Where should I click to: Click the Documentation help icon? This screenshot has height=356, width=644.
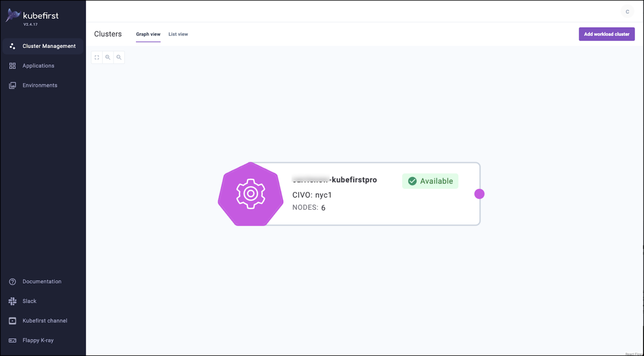12,281
